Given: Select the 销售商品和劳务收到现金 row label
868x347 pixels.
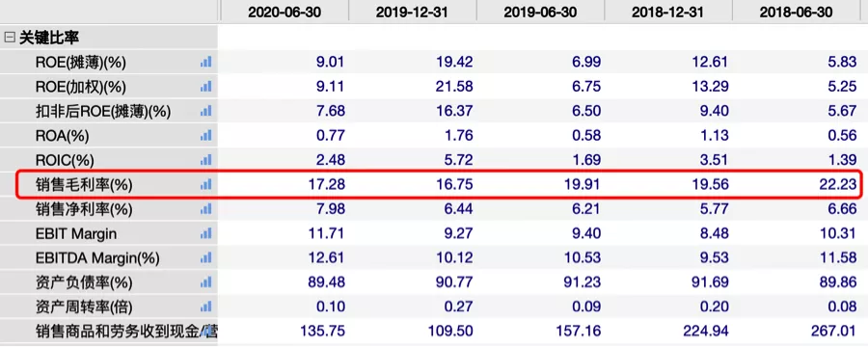Looking at the screenshot, I should tap(126, 331).
